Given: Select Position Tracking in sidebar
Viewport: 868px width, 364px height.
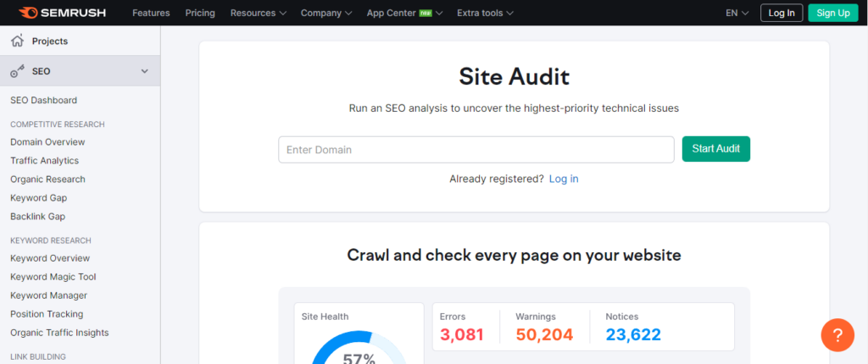Looking at the screenshot, I should 47,314.
